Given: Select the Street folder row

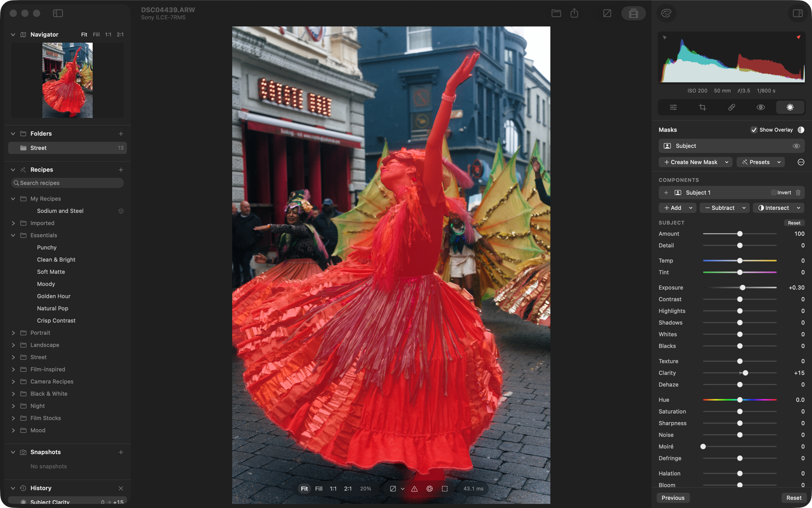Looking at the screenshot, I should click(x=67, y=148).
